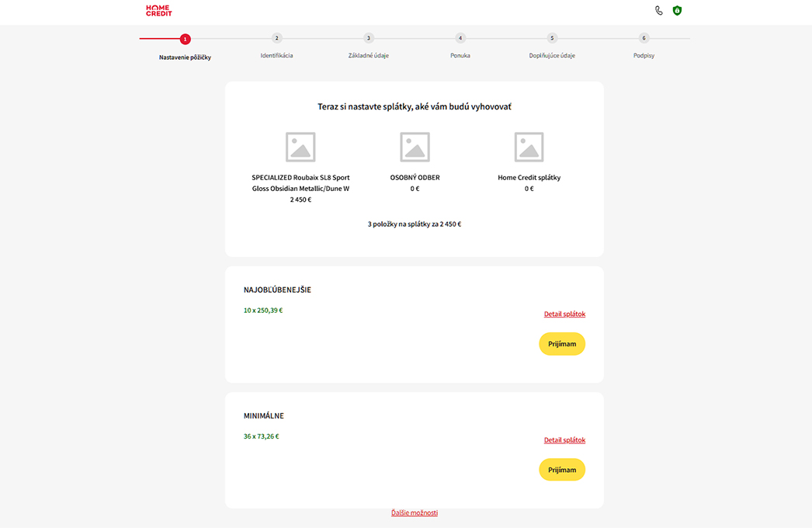
Task: Click the Home Credit splátky image placeholder
Action: tap(529, 148)
